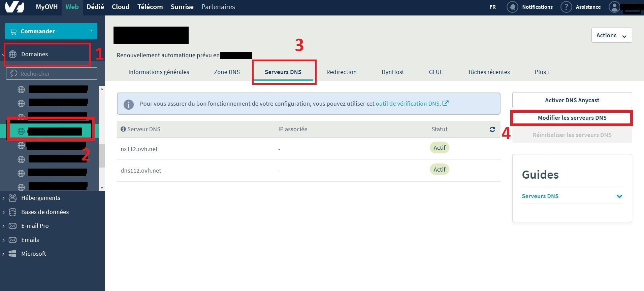Expand the Hébergements section arrow
644x291 pixels.
[3, 198]
